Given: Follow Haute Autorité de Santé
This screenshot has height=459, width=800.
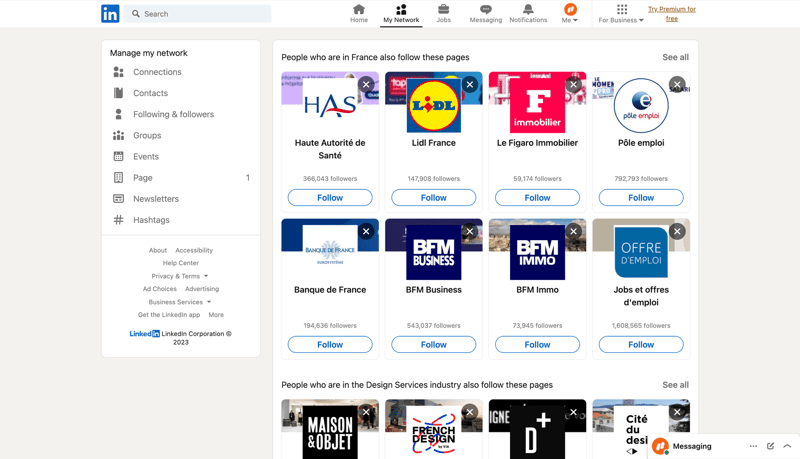Looking at the screenshot, I should [330, 197].
